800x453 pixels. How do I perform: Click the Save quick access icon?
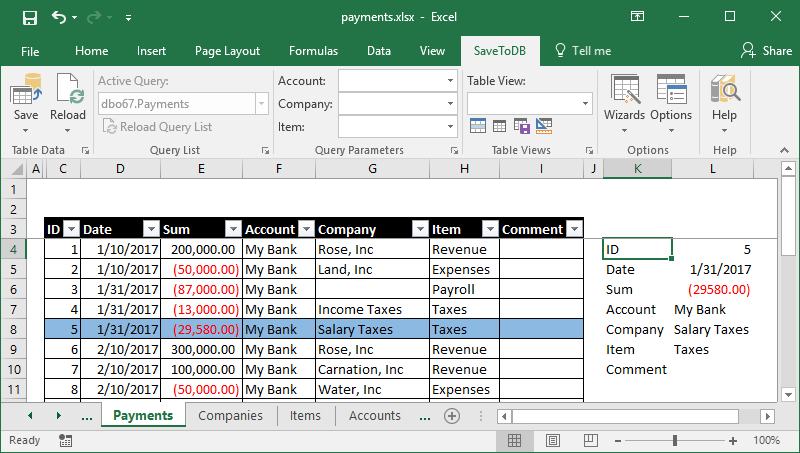tap(30, 18)
